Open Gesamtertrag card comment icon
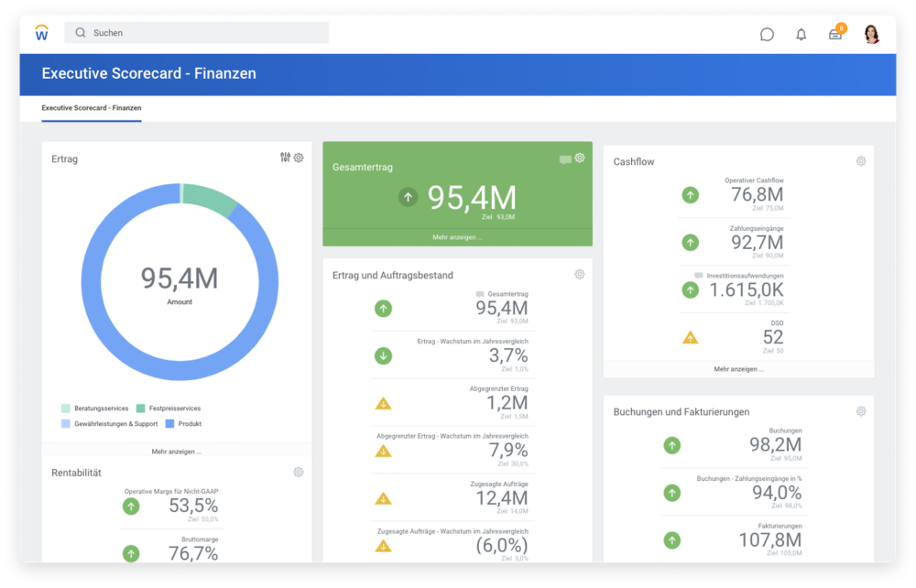The image size is (916, 588). 565,159
